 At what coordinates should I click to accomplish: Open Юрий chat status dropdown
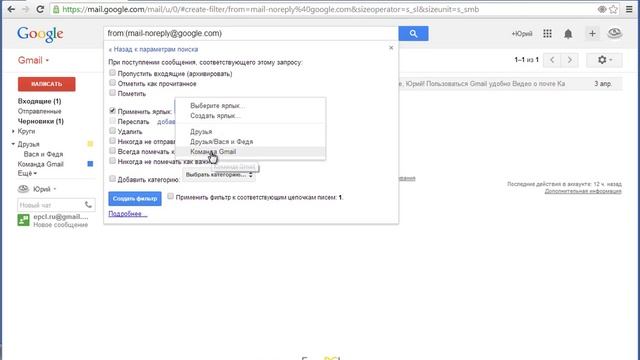(x=55, y=189)
